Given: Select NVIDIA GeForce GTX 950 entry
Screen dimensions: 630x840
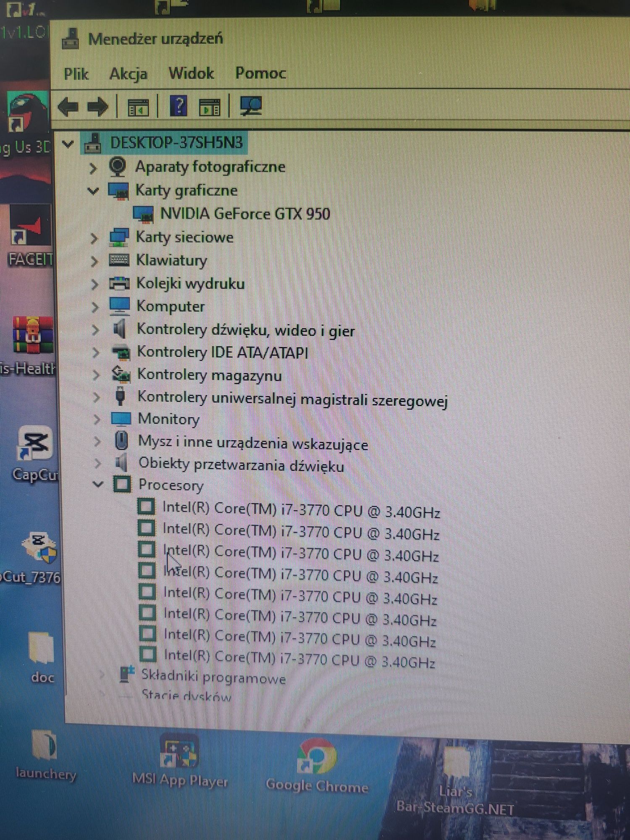Looking at the screenshot, I should 245,214.
